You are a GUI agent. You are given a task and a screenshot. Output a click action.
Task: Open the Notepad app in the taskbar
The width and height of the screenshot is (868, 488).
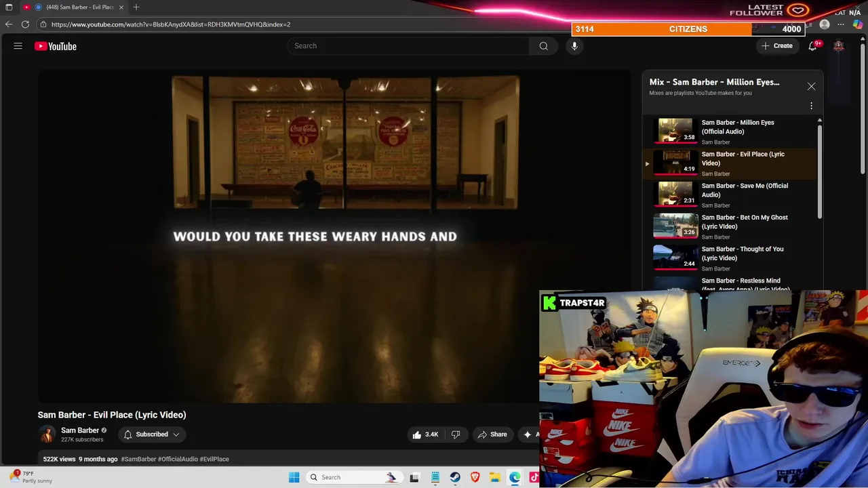pos(435,477)
